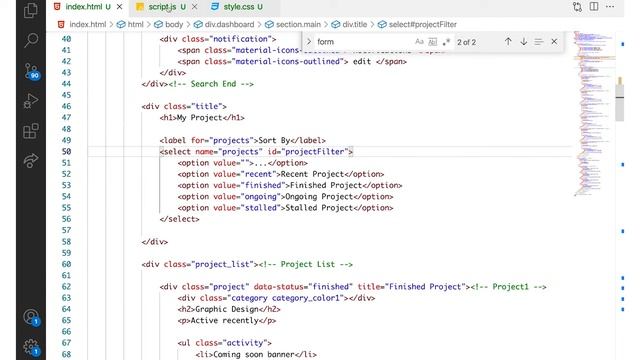Click the 'My Project' h1 text
The height and width of the screenshot is (360, 640).
(x=199, y=118)
